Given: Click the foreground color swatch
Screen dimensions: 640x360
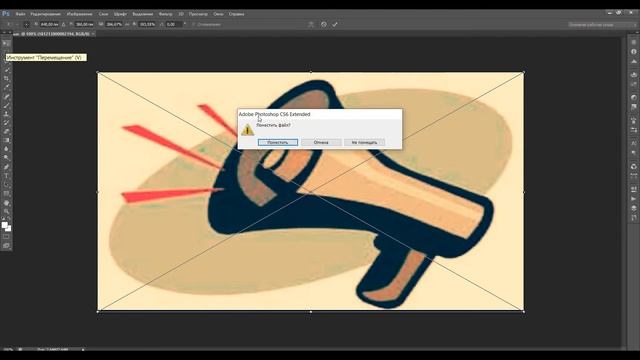Looking at the screenshot, I should click(4, 225).
